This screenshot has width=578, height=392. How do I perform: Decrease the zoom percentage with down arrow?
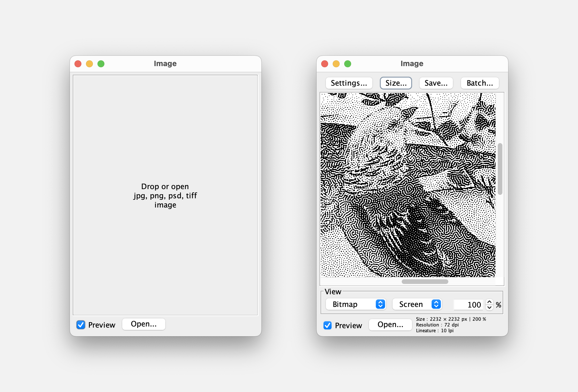pos(489,308)
